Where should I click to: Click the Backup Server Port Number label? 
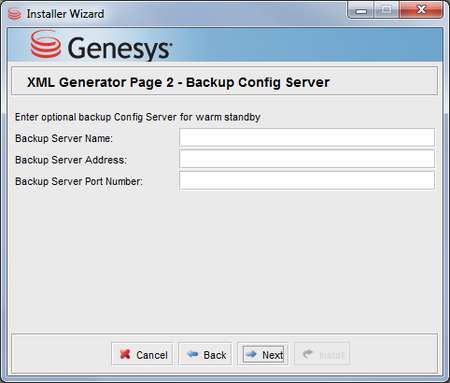79,181
